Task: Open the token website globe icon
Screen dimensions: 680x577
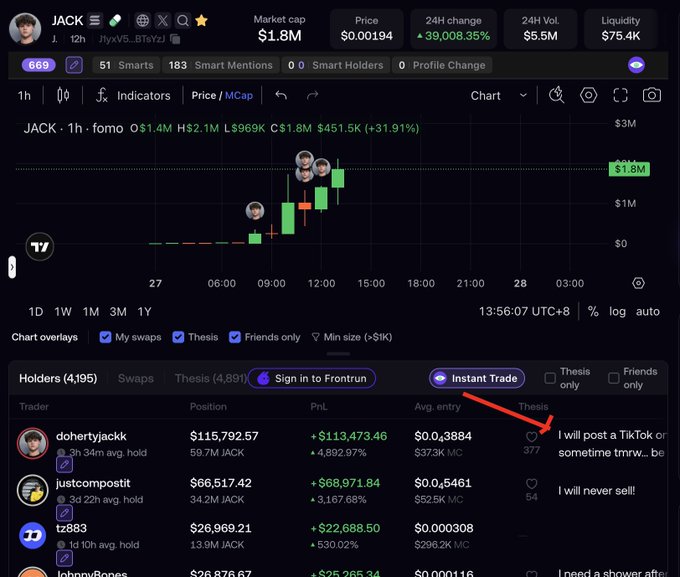Action: tap(142, 20)
